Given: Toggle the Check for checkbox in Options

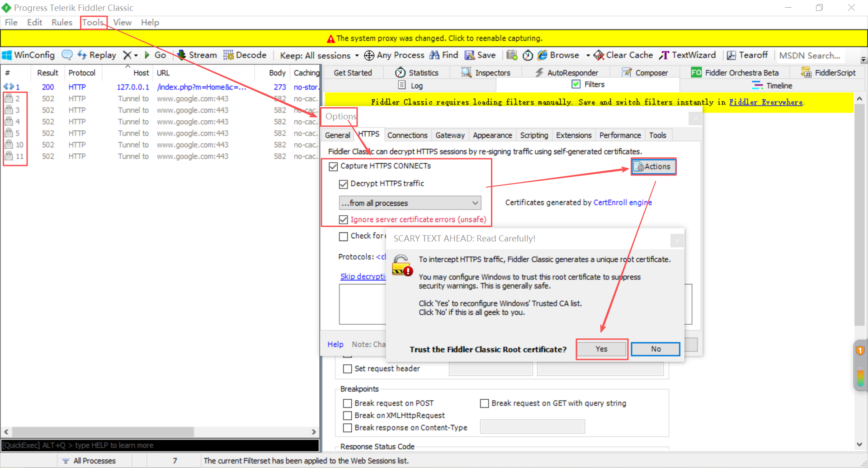Looking at the screenshot, I should (x=344, y=236).
